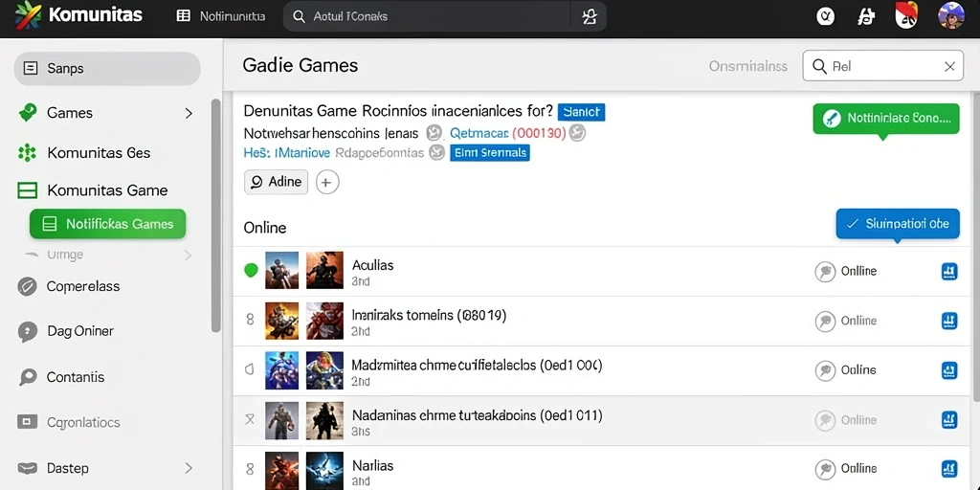Image resolution: width=980 pixels, height=490 pixels.
Task: Open first thumbnail in Nadaninas row
Action: coord(282,421)
